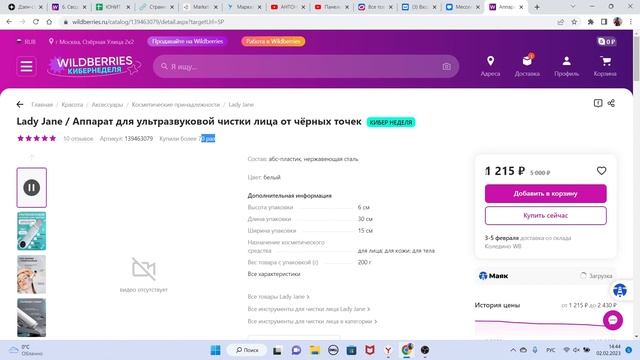The width and height of the screenshot is (640, 360).
Task: Open Lady Jane breadcrumb link
Action: click(241, 104)
